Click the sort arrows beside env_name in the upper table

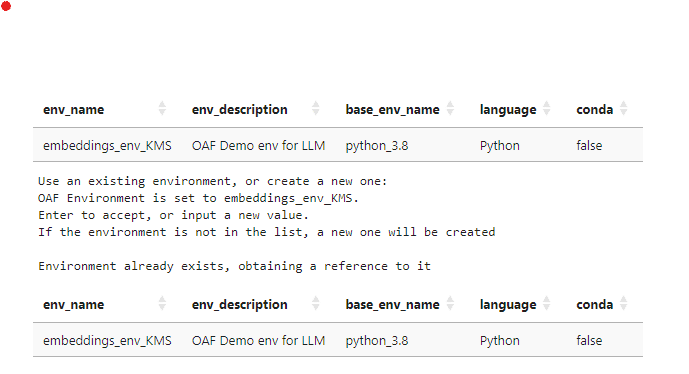[162, 108]
